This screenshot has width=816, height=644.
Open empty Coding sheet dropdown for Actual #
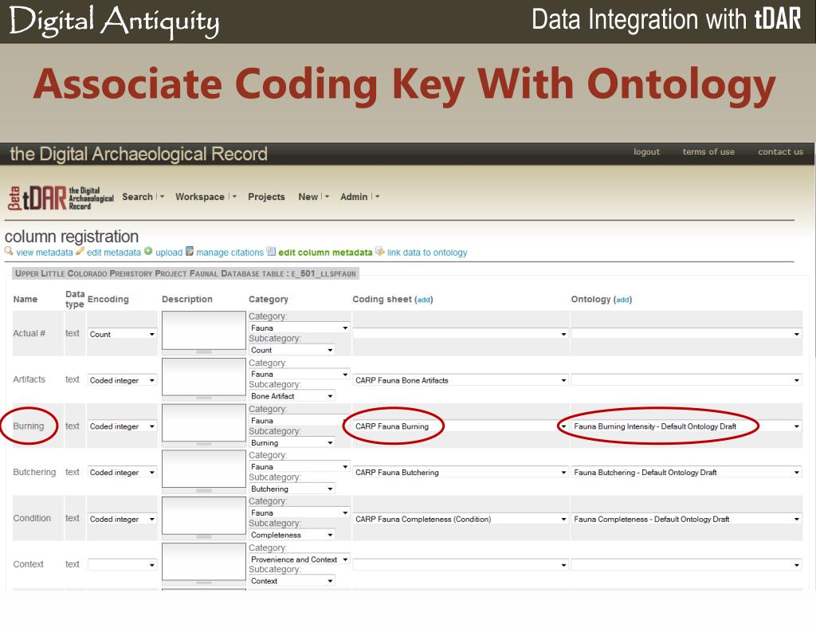click(461, 334)
